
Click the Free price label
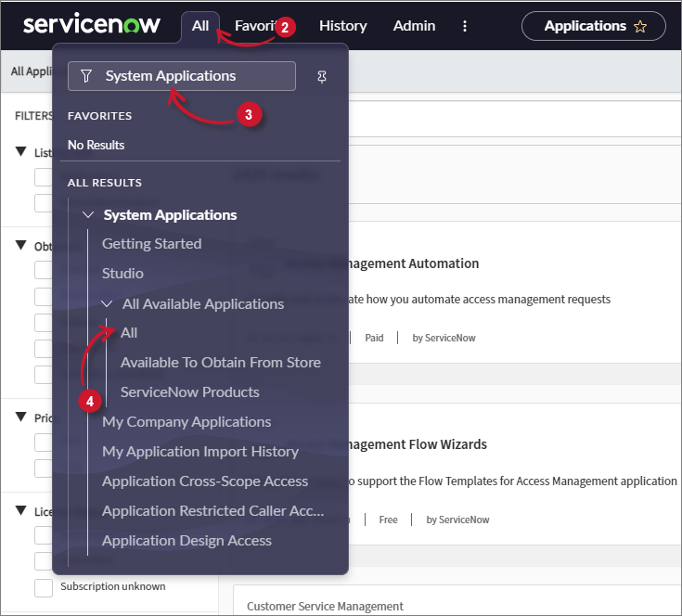tap(388, 520)
